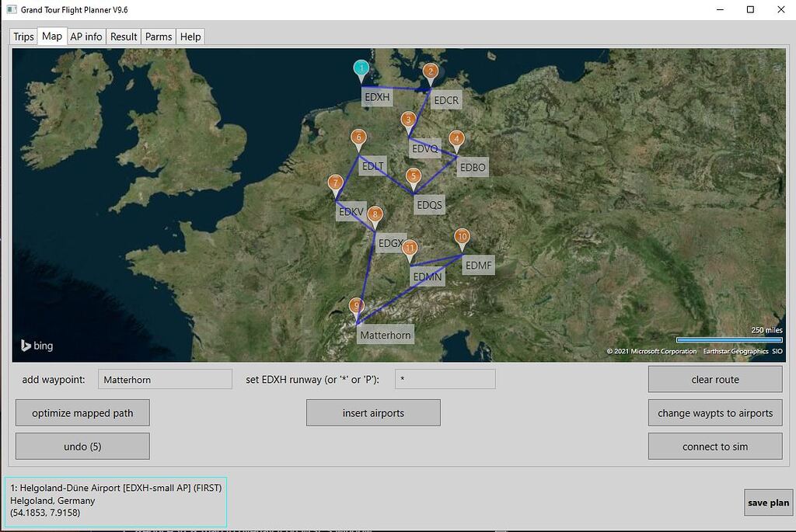Select the EDQS airport pin

(413, 176)
